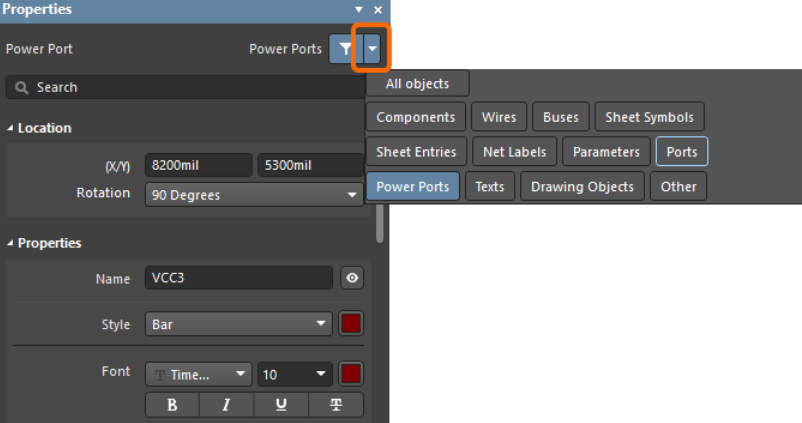The width and height of the screenshot is (802, 423).
Task: Click the Power Port object type label
Action: coord(39,49)
